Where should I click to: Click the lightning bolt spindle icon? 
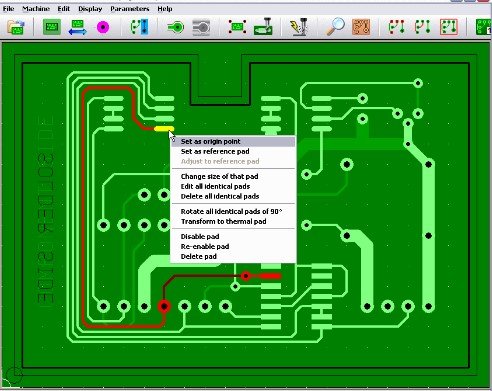pyautogui.click(x=299, y=27)
